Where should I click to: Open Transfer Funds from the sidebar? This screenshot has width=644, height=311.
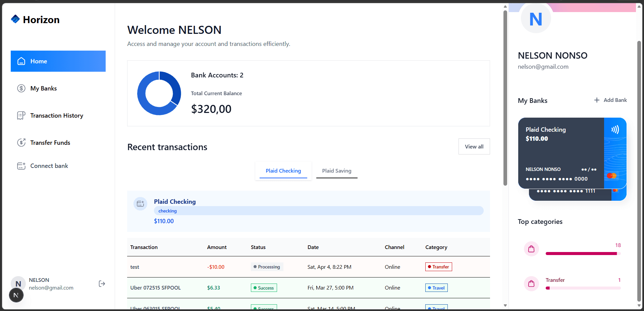[50, 143]
